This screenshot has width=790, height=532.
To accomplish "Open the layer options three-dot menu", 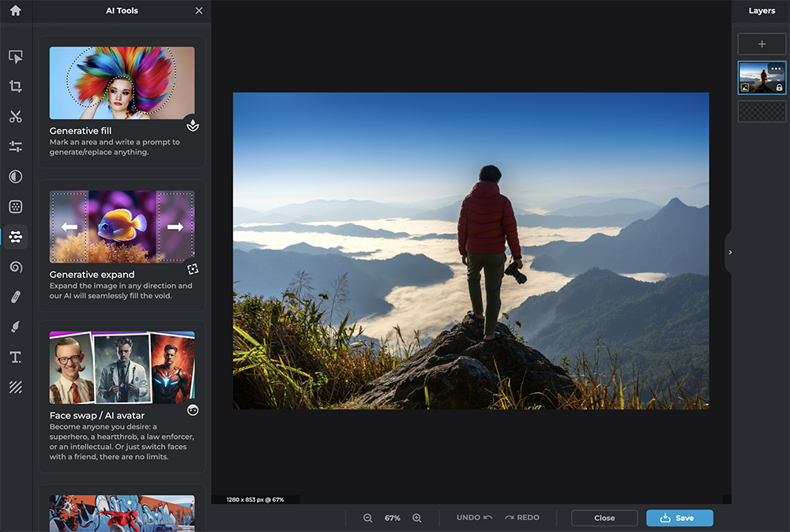I will click(776, 69).
